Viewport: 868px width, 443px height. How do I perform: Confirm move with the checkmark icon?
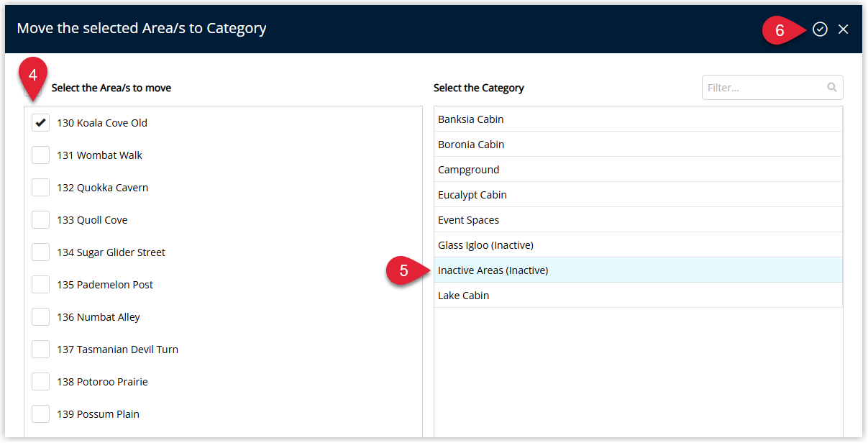pos(820,29)
